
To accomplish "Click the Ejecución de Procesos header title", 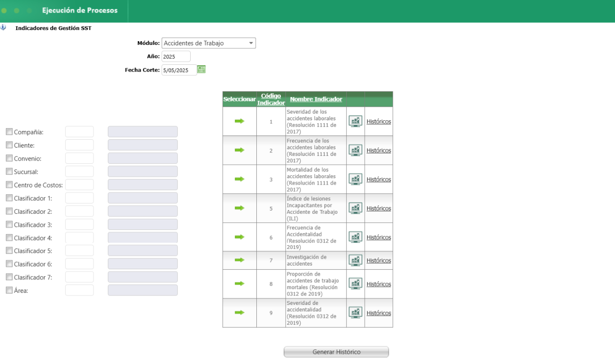I will 80,10.
